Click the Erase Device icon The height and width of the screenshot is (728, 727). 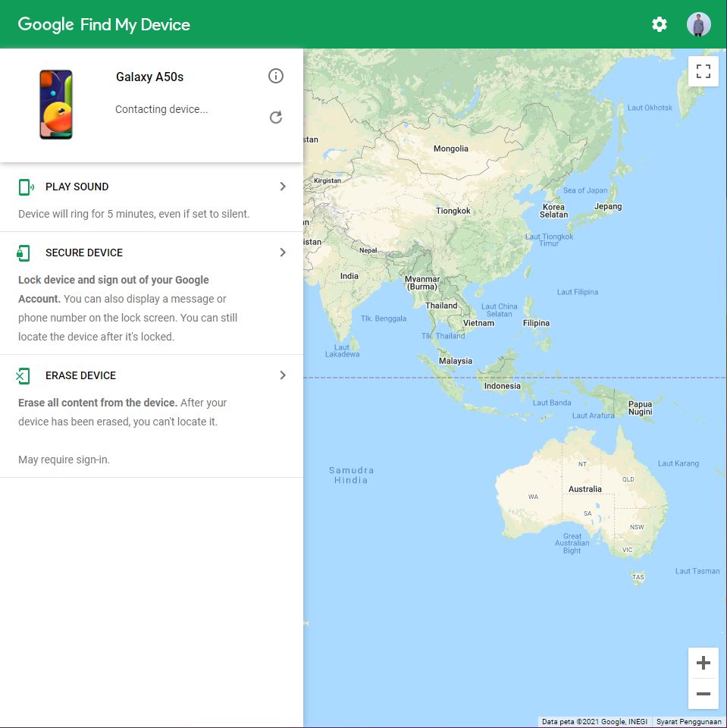point(23,375)
